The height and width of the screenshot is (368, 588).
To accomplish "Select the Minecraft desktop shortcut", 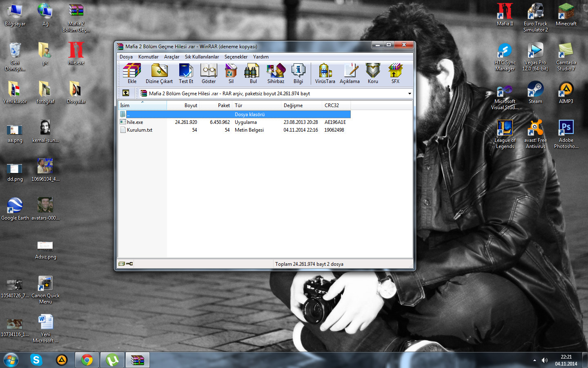I will [566, 15].
